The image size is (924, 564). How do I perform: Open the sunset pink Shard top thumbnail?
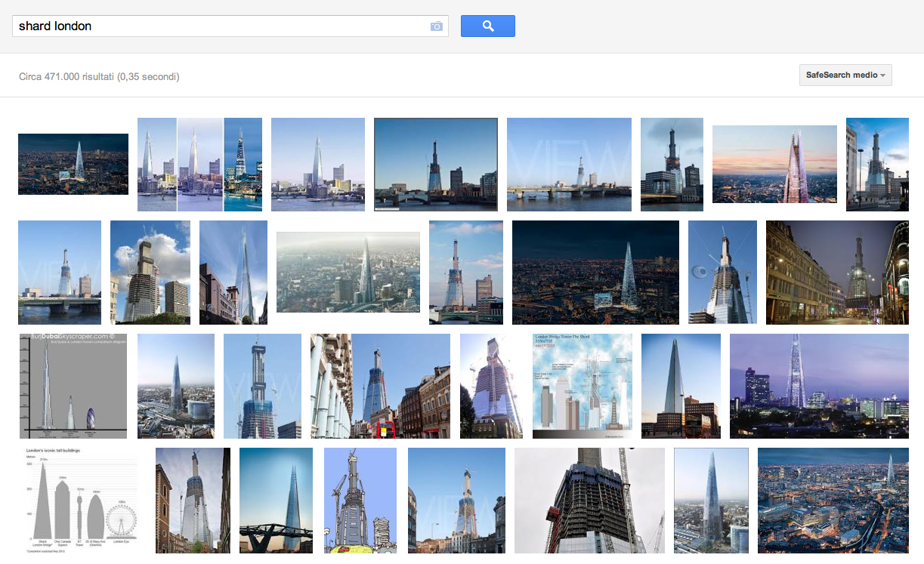pyautogui.click(x=774, y=165)
